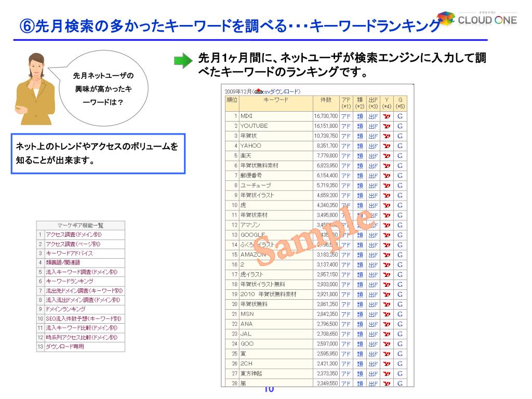Open アクセス調査(ページ別) in feature list

(x=73, y=244)
